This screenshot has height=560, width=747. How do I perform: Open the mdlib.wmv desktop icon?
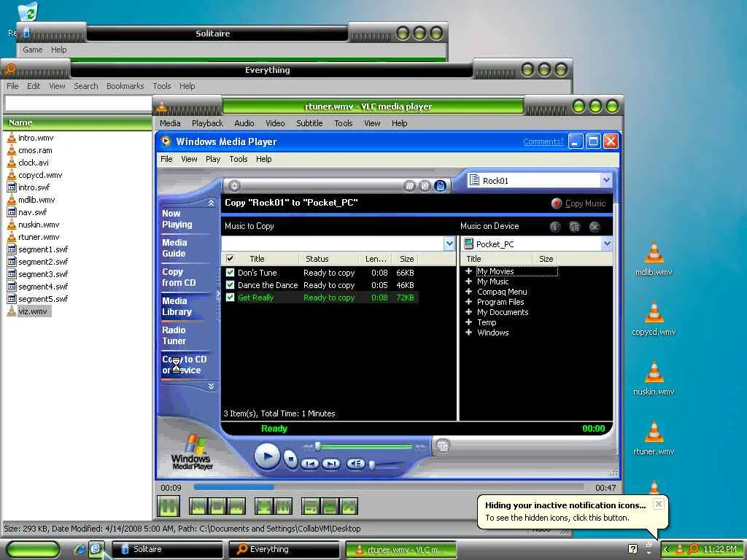654,259
